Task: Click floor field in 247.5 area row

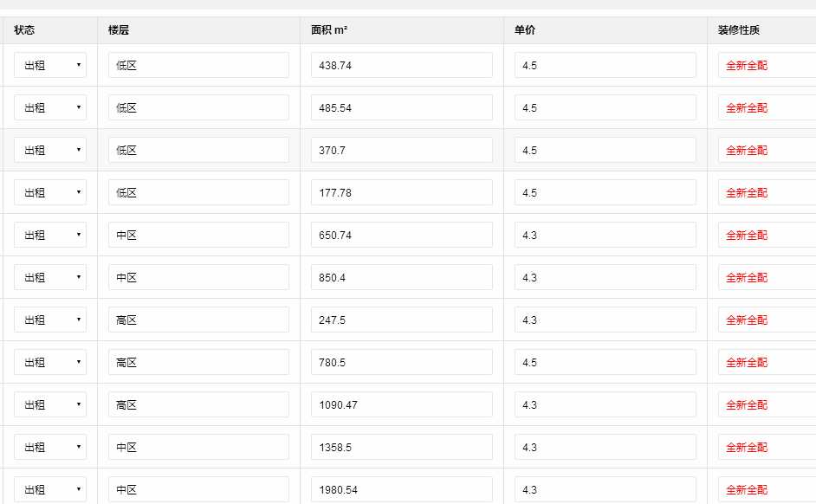Action: tap(198, 320)
